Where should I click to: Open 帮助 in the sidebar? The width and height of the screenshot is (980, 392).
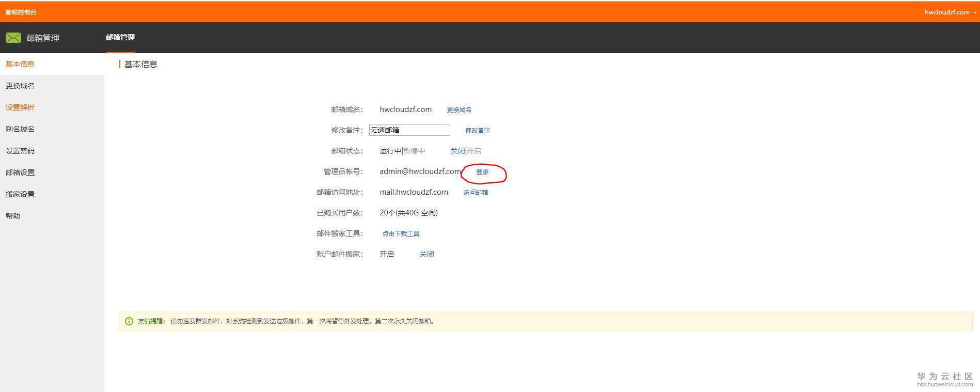pyautogui.click(x=13, y=216)
